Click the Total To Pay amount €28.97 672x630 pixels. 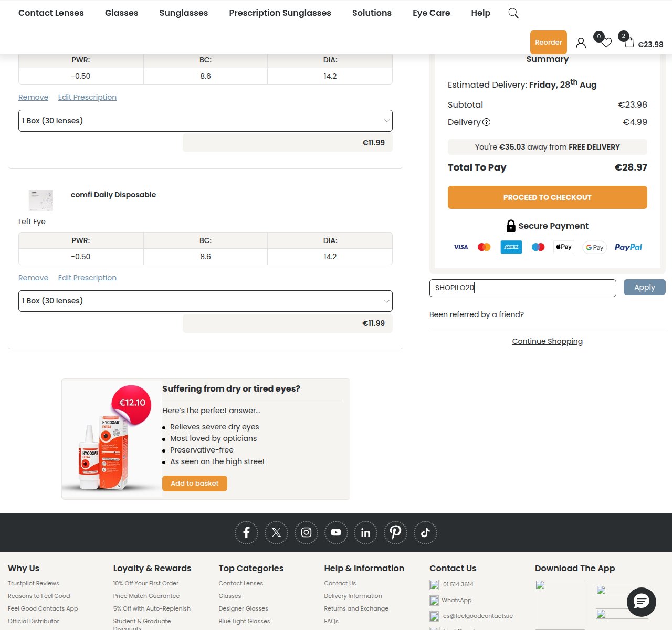[x=631, y=167]
